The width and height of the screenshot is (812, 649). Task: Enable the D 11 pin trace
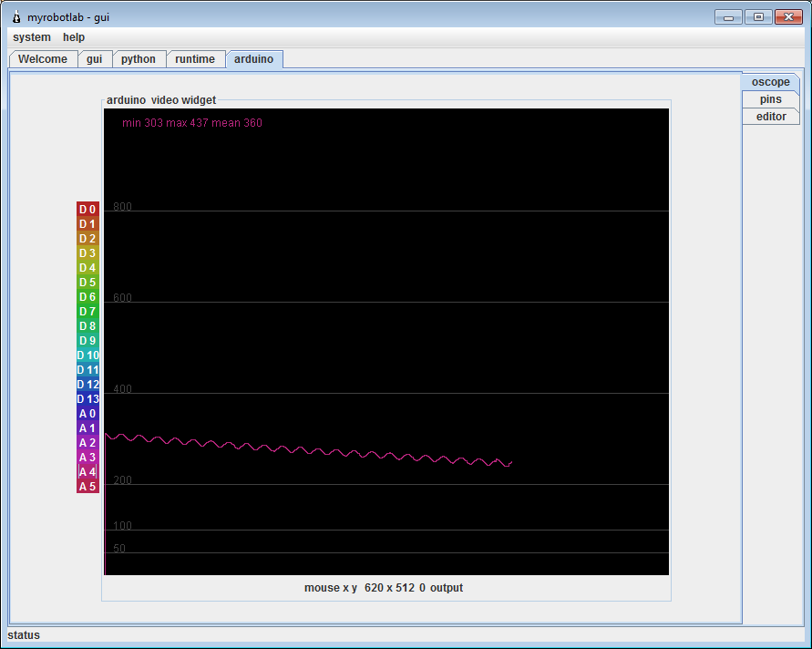pos(87,370)
